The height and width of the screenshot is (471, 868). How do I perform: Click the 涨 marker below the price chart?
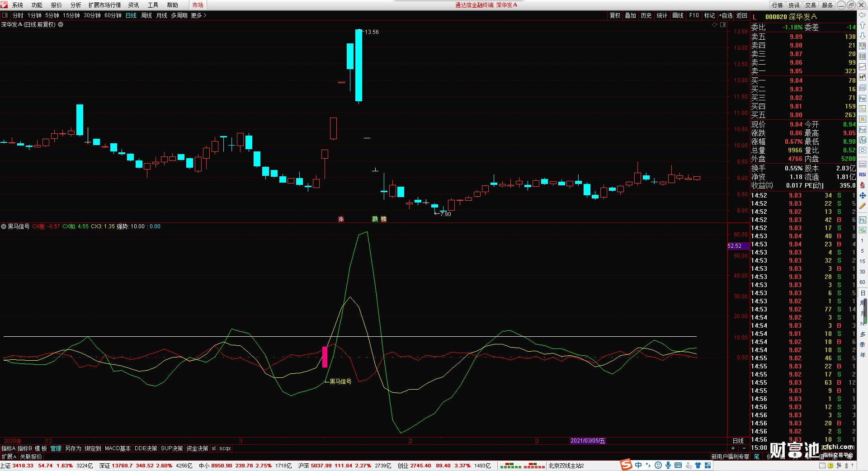click(341, 219)
